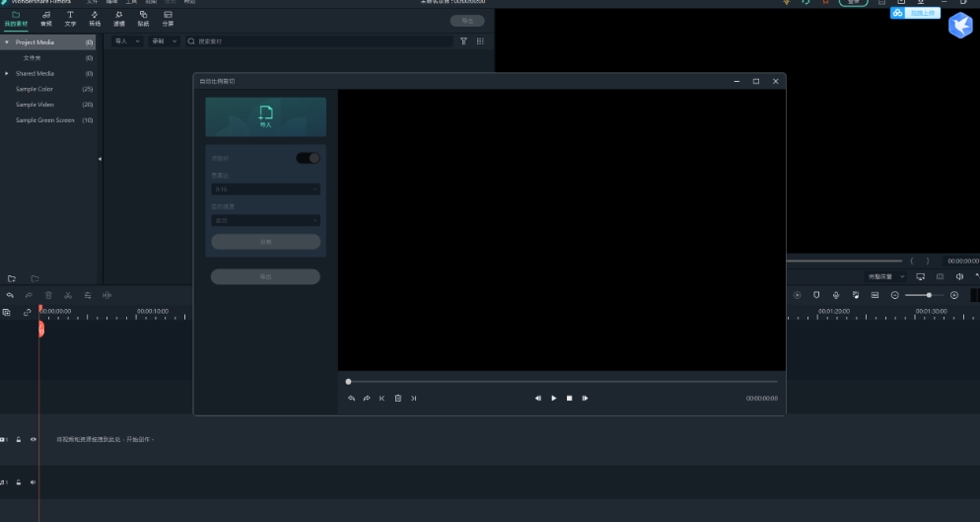Lock audio track 1
This screenshot has height=522, width=980.
19,482
